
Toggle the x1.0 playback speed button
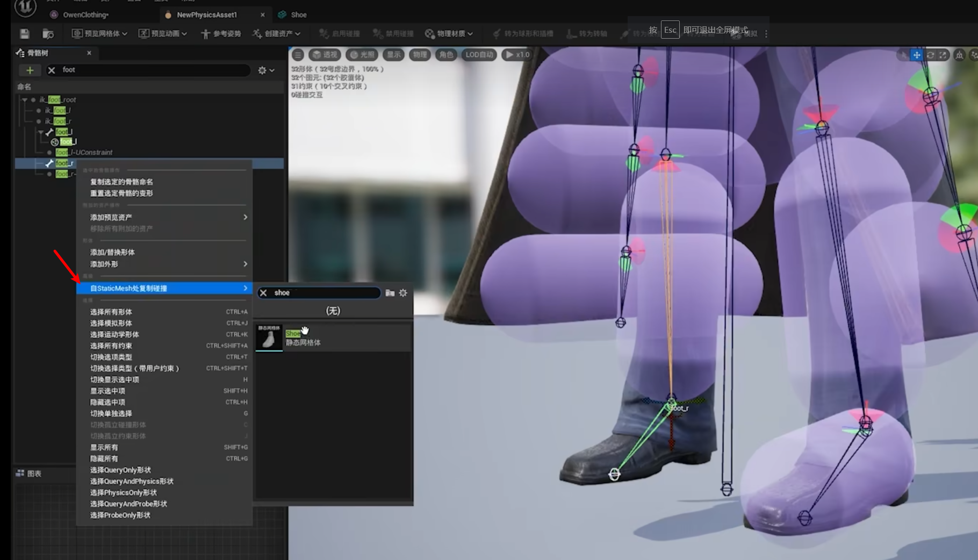pyautogui.click(x=517, y=55)
